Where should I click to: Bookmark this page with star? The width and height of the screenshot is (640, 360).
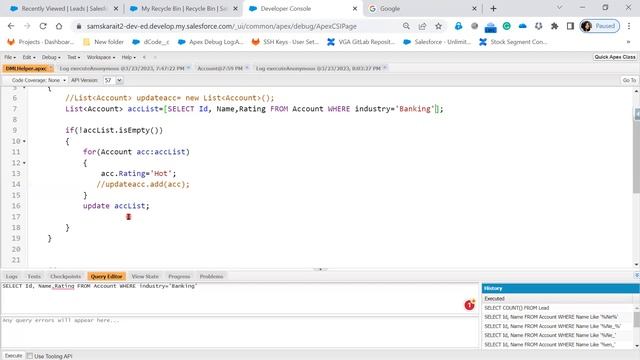pyautogui.click(x=438, y=26)
